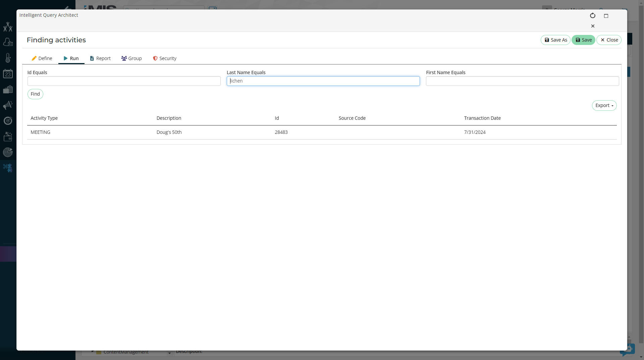Open the Community people icon in sidebar
644x360 pixels.
(8, 27)
